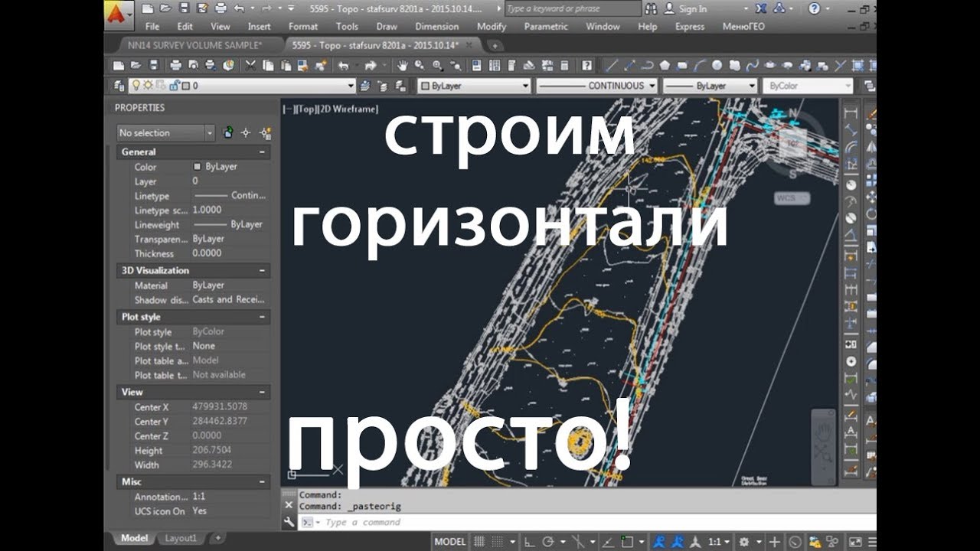Toggle the layer 0 lock icon
This screenshot has width=980, height=551.
click(173, 86)
